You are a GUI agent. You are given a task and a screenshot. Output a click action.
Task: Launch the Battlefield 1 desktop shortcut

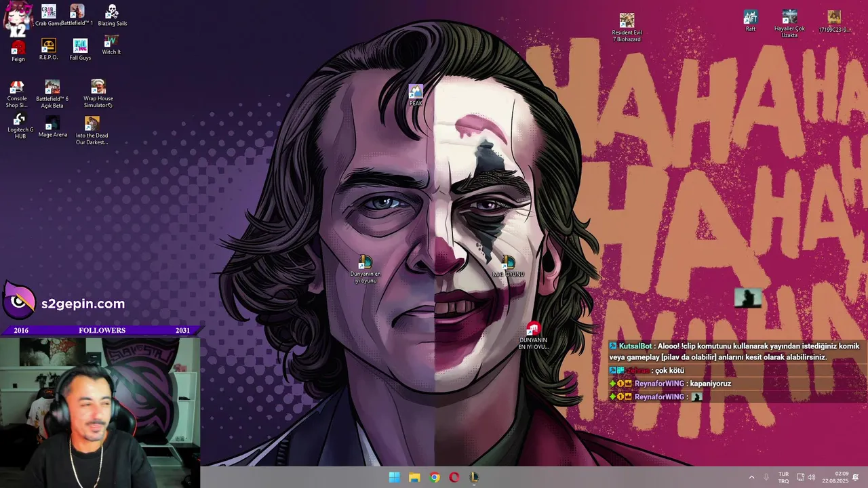[77, 15]
